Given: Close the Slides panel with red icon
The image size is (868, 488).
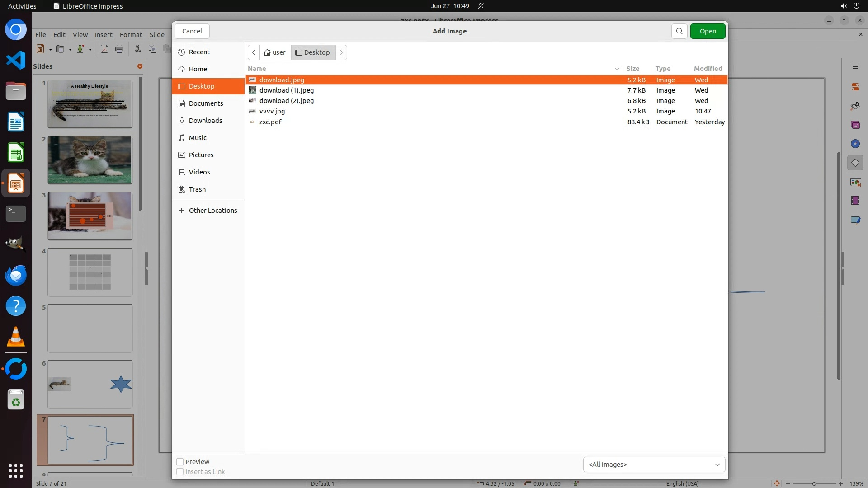Looking at the screenshot, I should click(x=140, y=66).
